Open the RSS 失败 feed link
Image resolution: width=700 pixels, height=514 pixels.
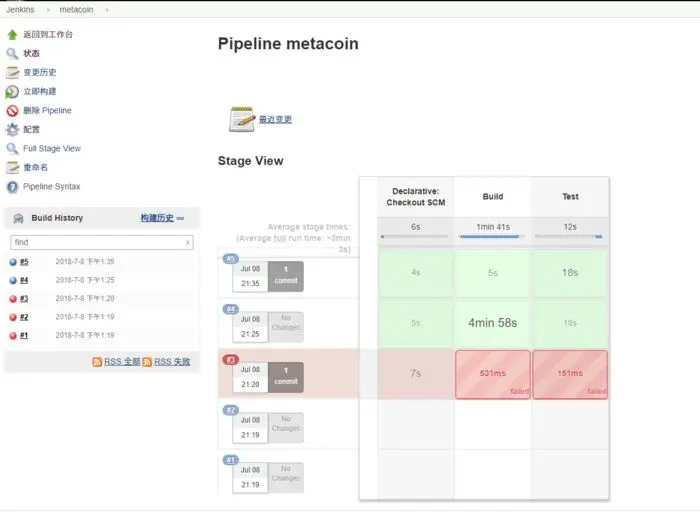tap(172, 362)
